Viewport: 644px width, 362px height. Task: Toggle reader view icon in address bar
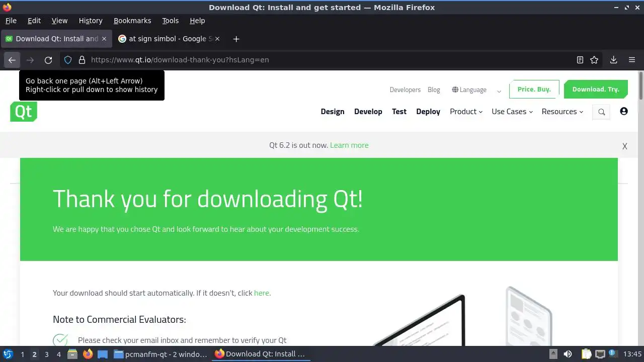580,60
